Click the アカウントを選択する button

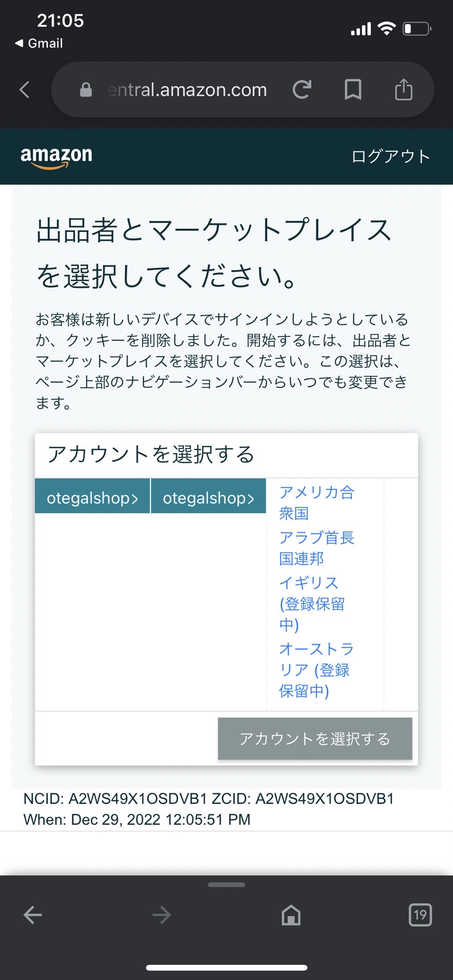click(315, 739)
